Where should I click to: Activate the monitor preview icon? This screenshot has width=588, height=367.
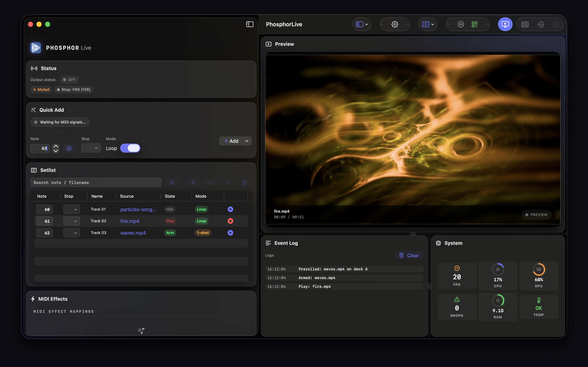[505, 24]
